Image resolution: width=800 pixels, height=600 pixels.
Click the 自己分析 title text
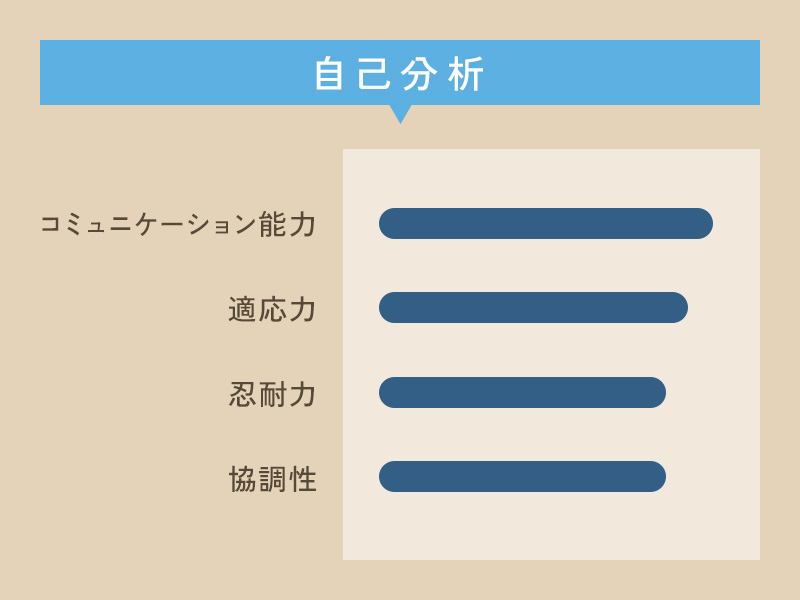[399, 74]
